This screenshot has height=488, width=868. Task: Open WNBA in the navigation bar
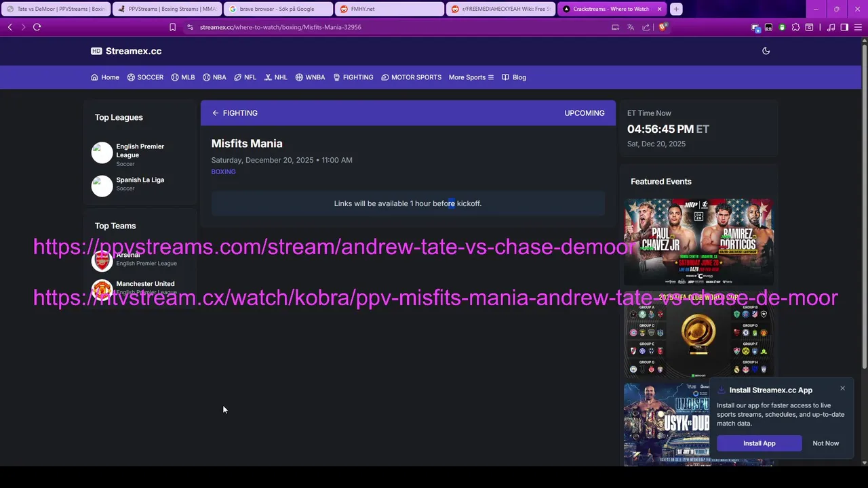[310, 77]
